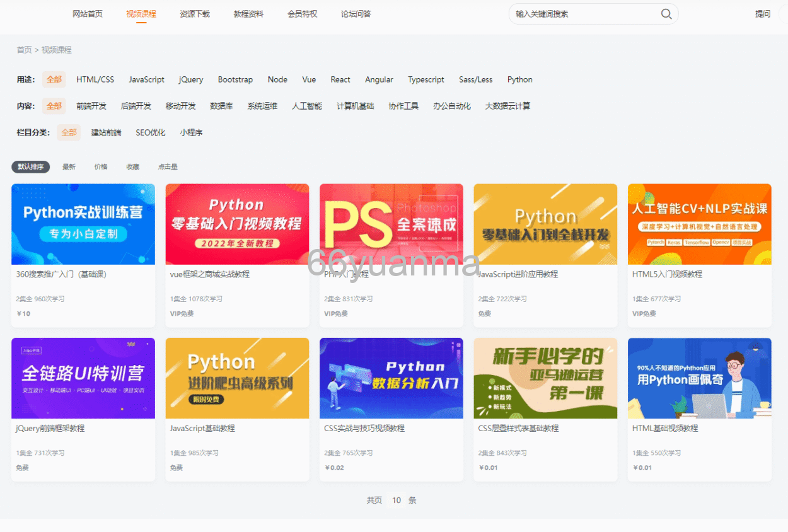
Task: Open the 会员特权 nav item
Action: [303, 14]
